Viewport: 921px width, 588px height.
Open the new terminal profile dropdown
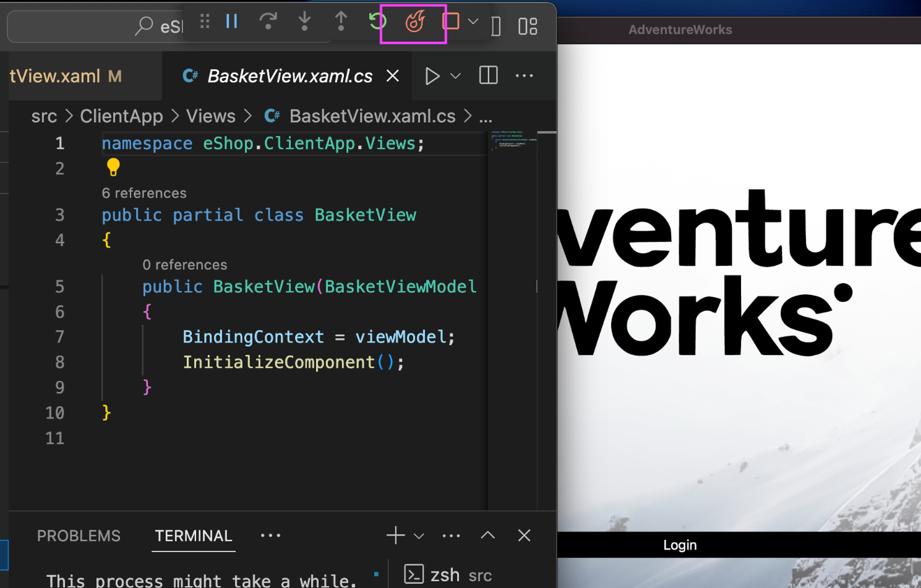[419, 535]
